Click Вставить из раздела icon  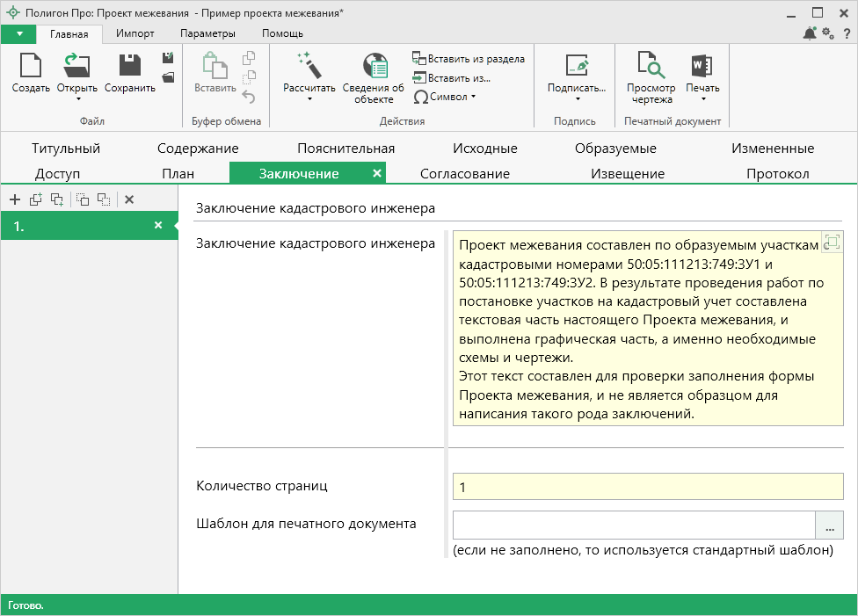[419, 59]
